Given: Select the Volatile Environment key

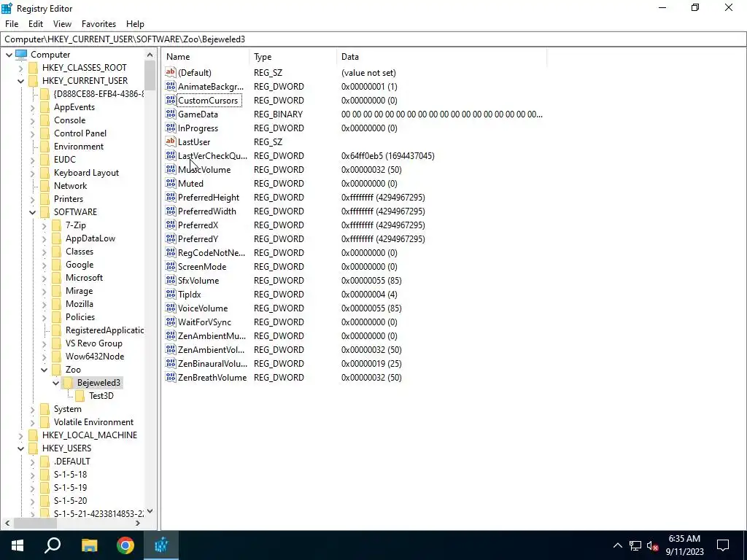Looking at the screenshot, I should click(x=93, y=422).
